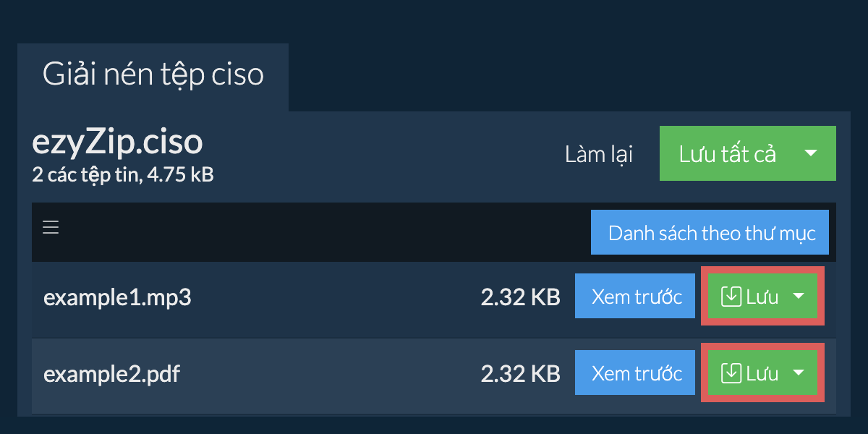
Task: Select the example2.pdf file name
Action: [x=111, y=375]
